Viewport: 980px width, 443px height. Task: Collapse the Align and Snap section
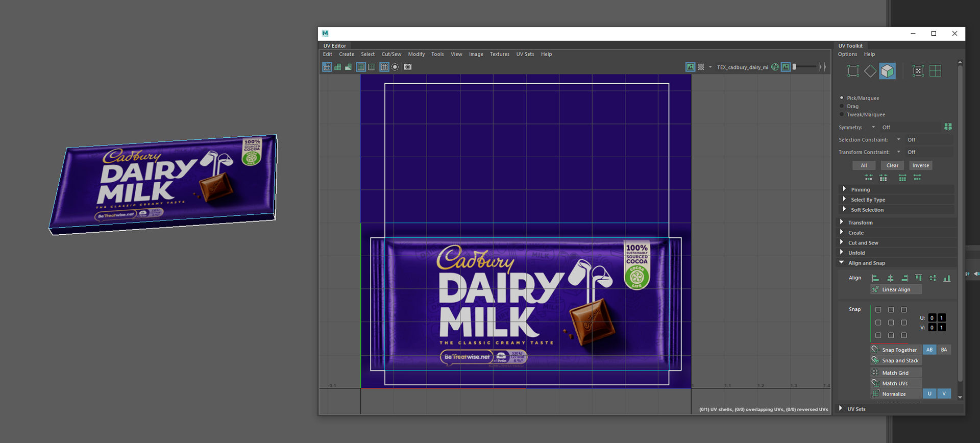(x=842, y=262)
